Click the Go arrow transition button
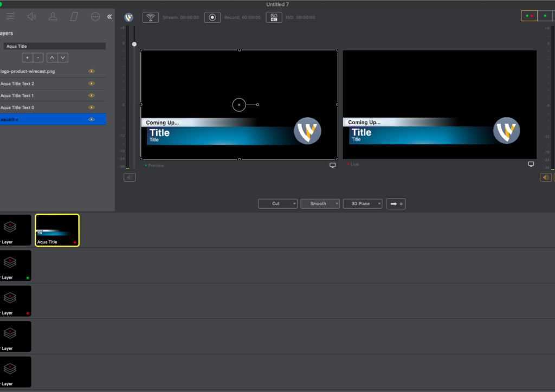 [x=396, y=204]
